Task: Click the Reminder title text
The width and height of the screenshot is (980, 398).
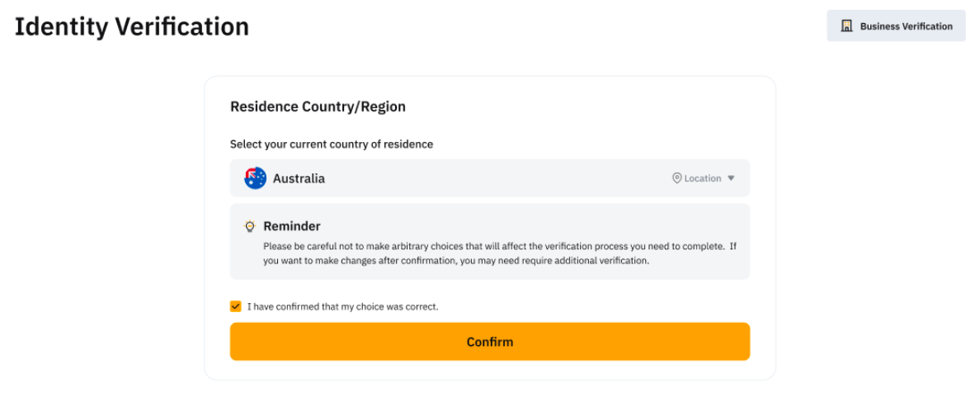Action: pos(291,226)
